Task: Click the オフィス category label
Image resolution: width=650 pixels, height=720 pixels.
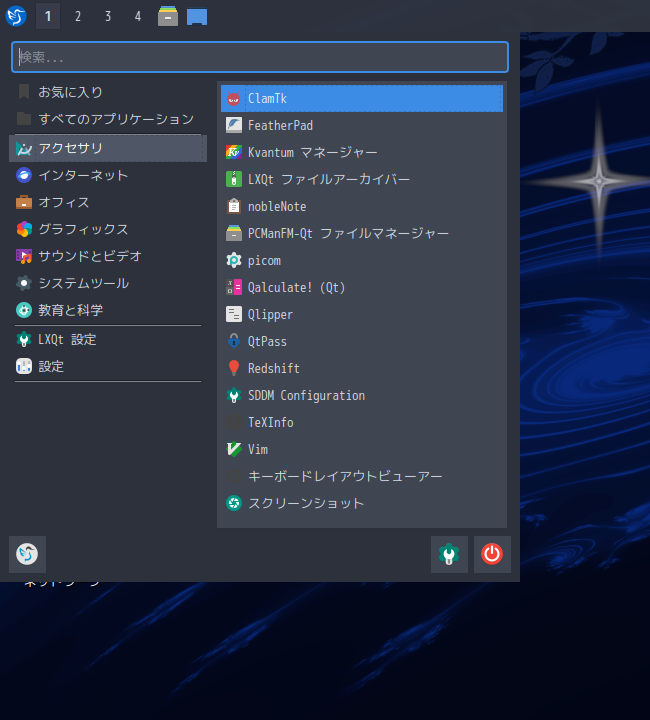Action: 64,202
